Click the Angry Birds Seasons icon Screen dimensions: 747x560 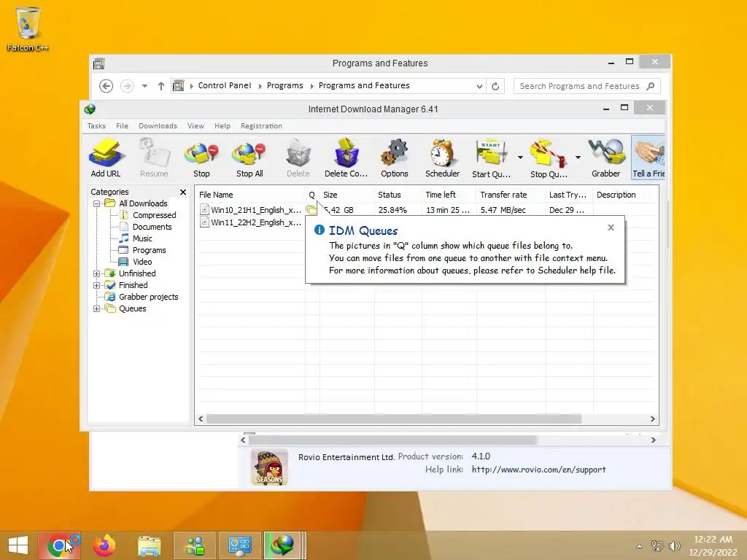(270, 467)
